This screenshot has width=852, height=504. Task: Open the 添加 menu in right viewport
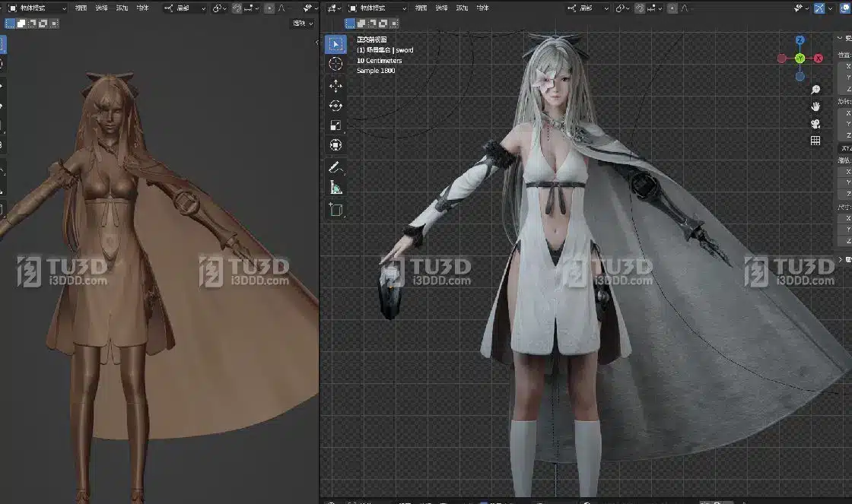tap(462, 8)
